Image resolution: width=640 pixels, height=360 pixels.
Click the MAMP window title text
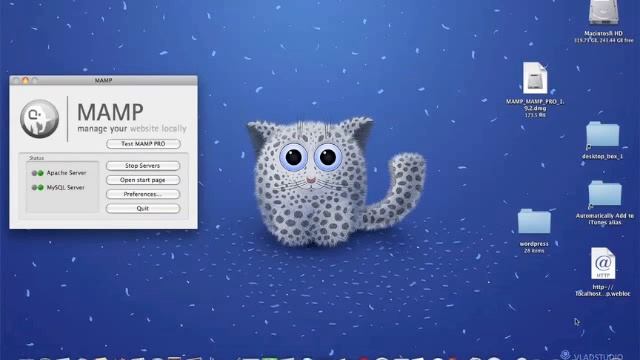pos(103,81)
